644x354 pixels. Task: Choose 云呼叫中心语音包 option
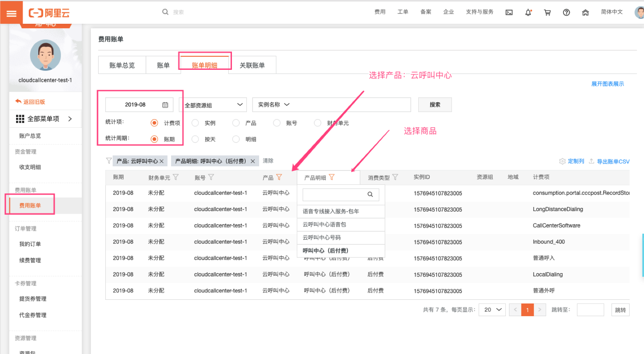[341, 224]
